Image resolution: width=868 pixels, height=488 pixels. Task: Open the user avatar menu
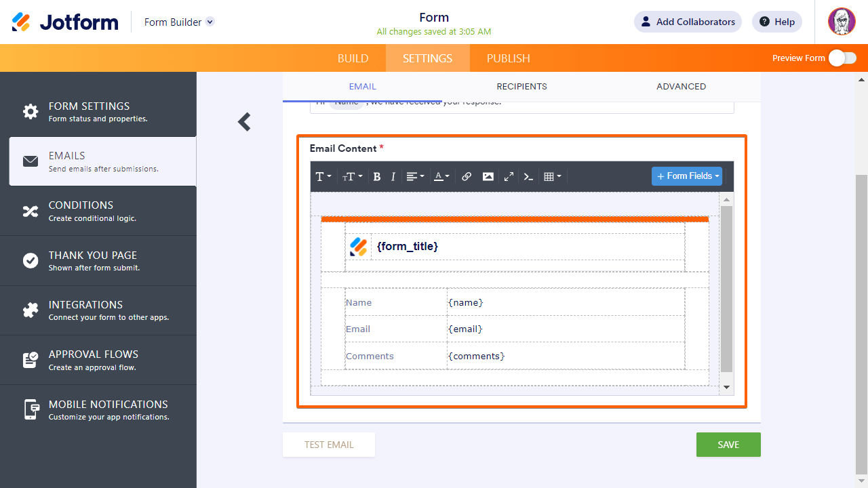click(x=842, y=22)
